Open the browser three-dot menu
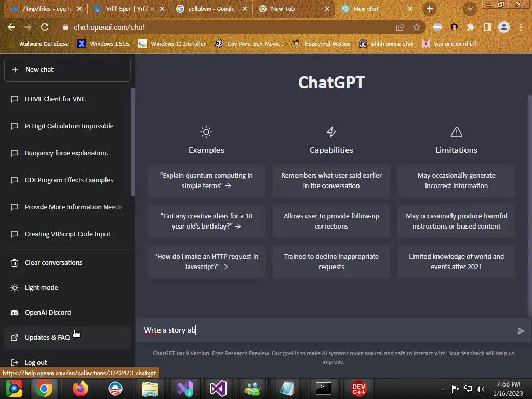Viewport: 532px width, 399px height. [521, 27]
